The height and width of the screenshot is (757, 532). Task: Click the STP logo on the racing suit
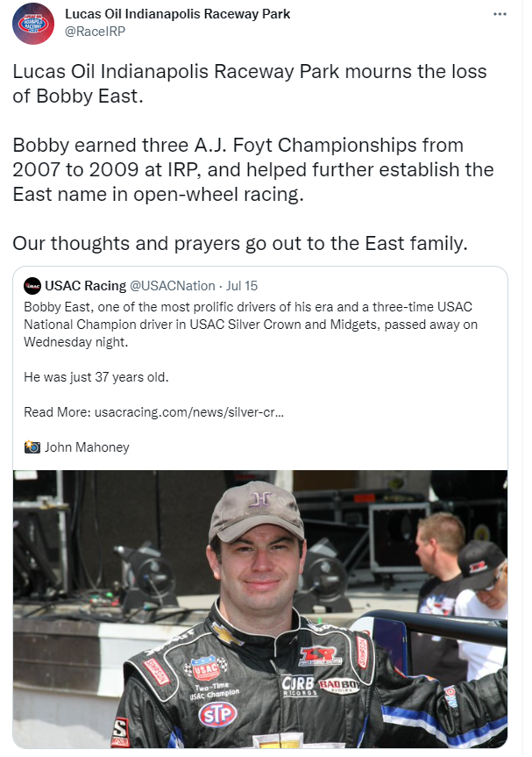(217, 715)
